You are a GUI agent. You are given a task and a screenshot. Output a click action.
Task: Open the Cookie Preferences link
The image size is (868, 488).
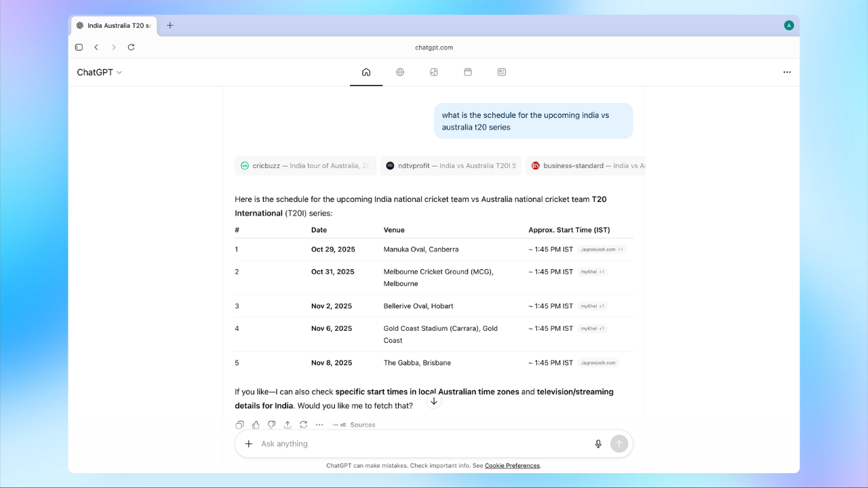tap(512, 466)
